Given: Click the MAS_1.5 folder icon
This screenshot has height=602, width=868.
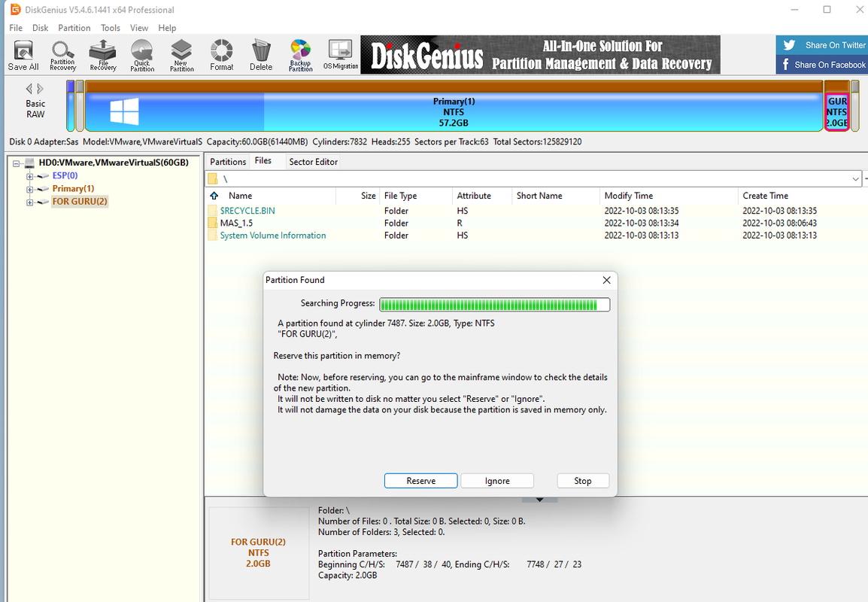Looking at the screenshot, I should coord(213,223).
